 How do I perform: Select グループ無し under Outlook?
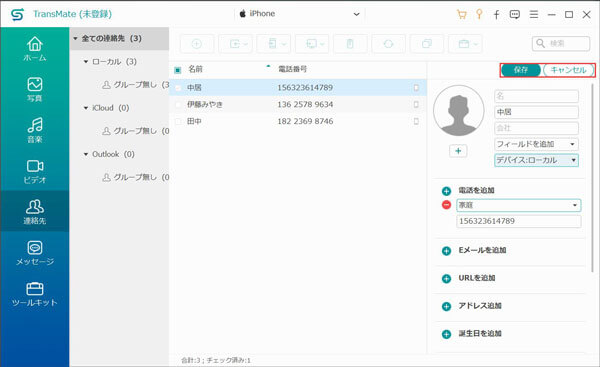(x=135, y=177)
